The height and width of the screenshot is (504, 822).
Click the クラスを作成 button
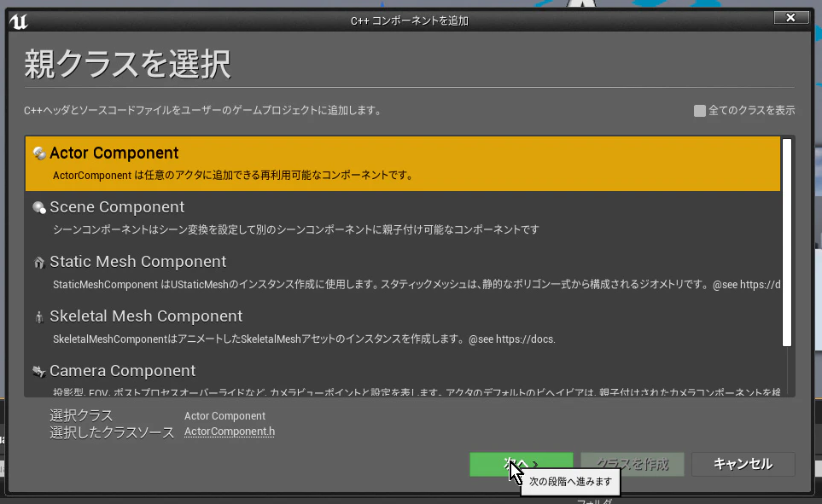tap(633, 464)
